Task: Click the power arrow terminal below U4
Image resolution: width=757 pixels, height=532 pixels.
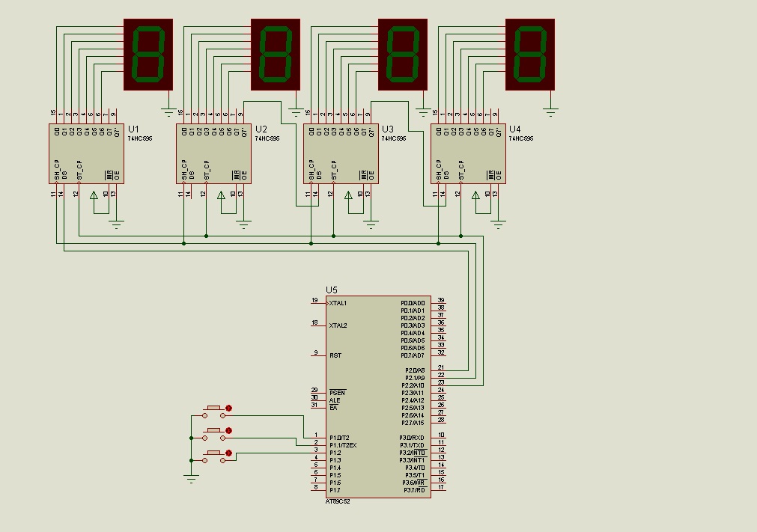Action: tap(475, 195)
